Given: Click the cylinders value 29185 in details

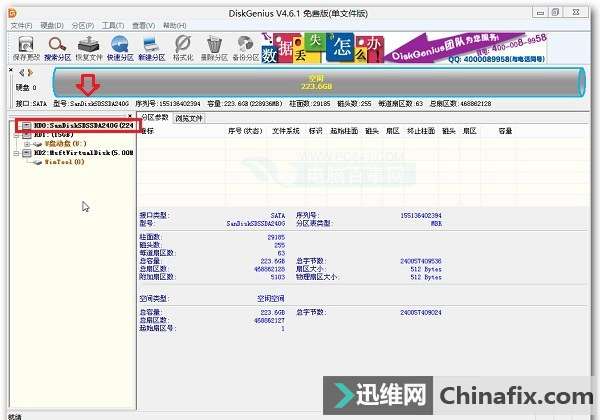Looking at the screenshot, I should tap(276, 237).
